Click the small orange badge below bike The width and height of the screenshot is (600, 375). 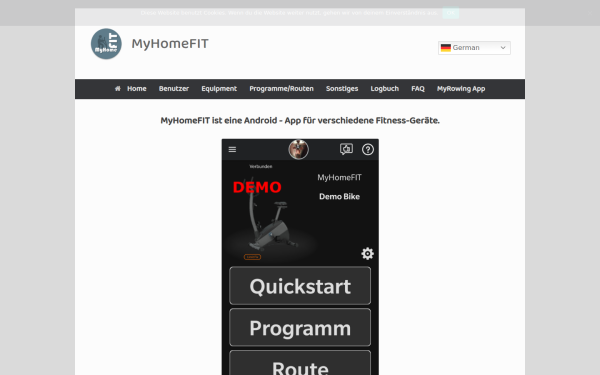point(253,257)
